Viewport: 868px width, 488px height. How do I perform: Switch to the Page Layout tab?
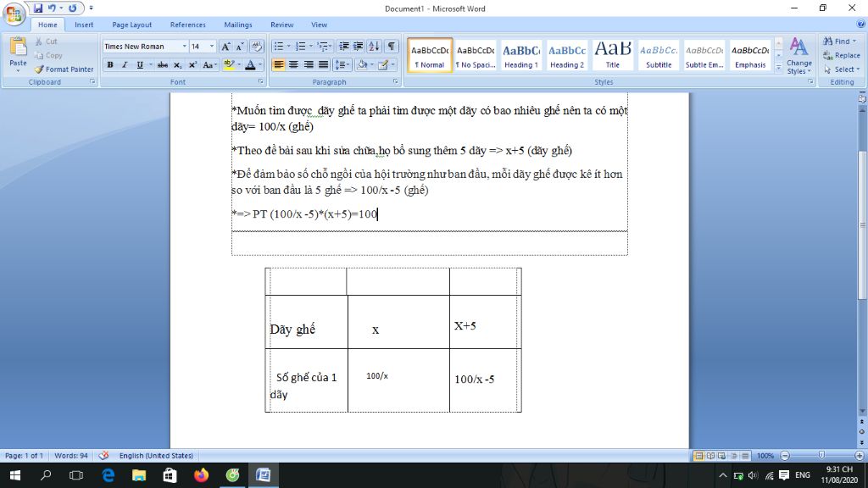pos(131,25)
